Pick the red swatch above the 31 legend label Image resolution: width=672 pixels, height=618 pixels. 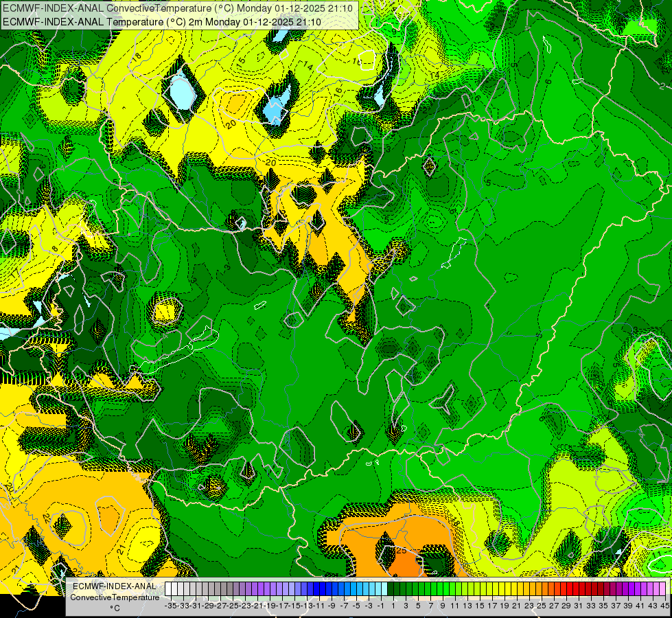click(576, 588)
